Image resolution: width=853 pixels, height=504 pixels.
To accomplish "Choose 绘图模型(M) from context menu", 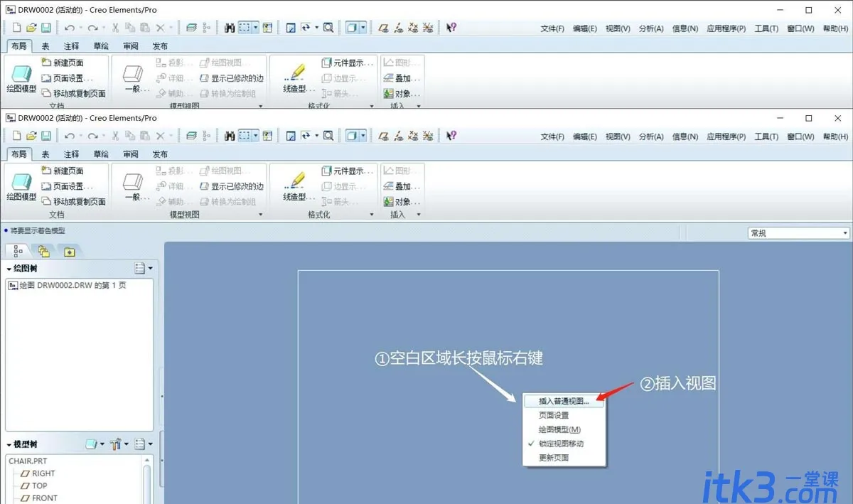I will point(559,429).
